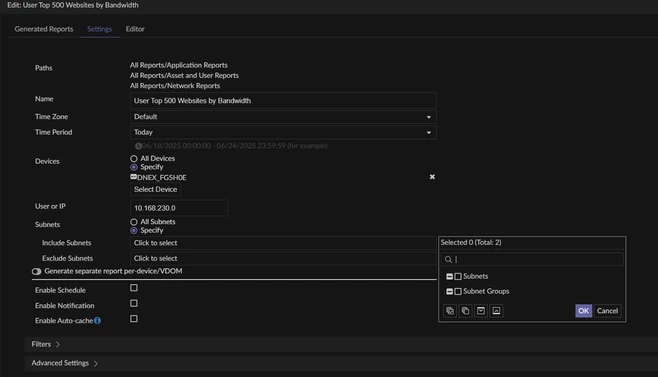The width and height of the screenshot is (658, 377).
Task: Click the deselect-all icon in subnet picker
Action: (465, 311)
